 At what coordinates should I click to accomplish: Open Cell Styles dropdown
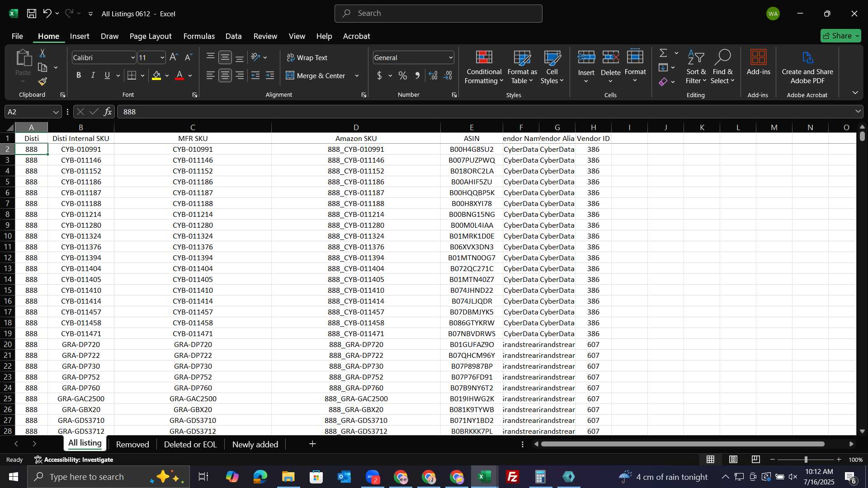[552, 67]
